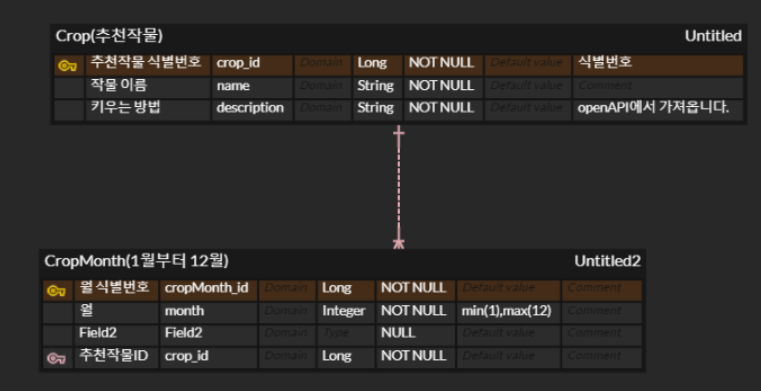Click the CropMonth(1월부터 12월) table name
This screenshot has width=761, height=391.
point(136,261)
